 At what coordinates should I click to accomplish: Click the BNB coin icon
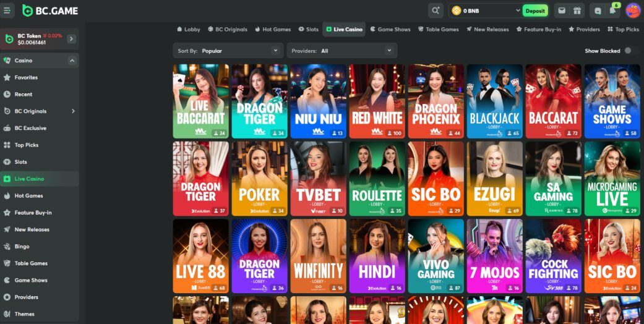click(457, 11)
